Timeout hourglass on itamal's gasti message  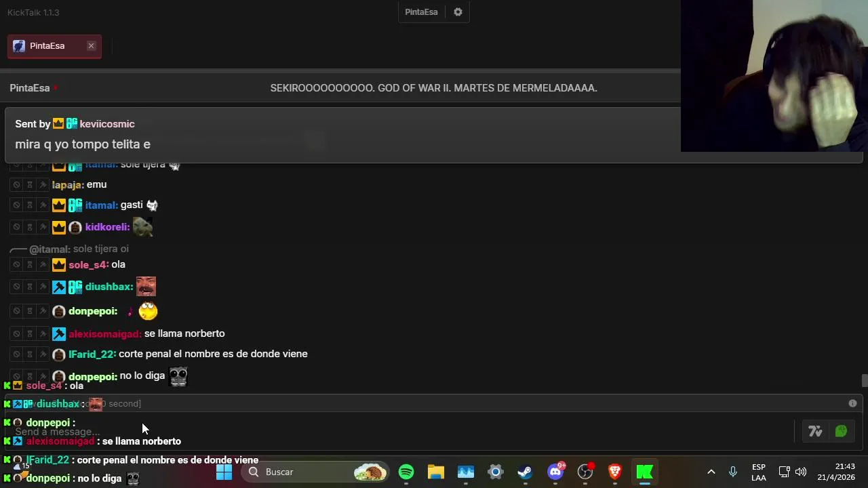coord(30,205)
